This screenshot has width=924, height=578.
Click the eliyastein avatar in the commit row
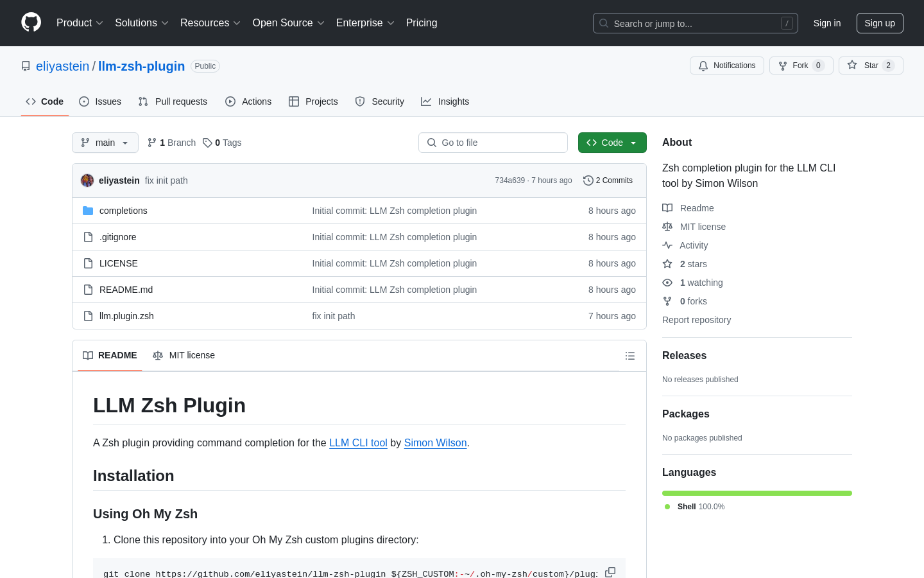pyautogui.click(x=87, y=180)
